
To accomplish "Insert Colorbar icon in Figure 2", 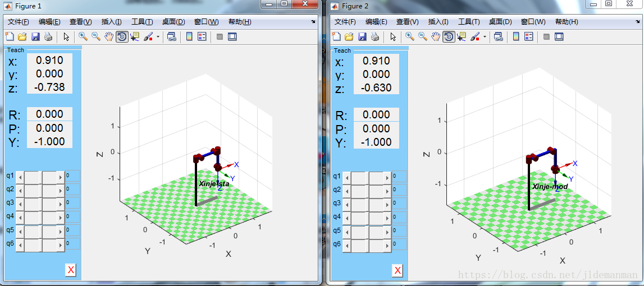I will [517, 37].
